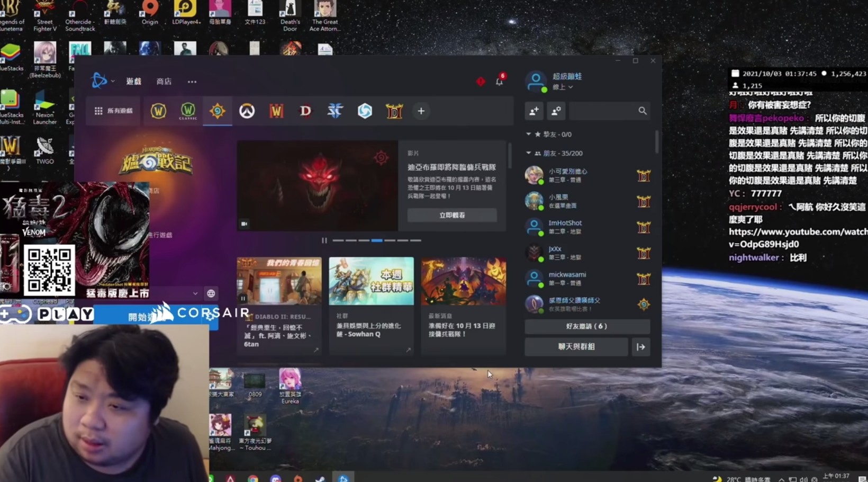Select the Diablo II Resurrected icon in game bar
The height and width of the screenshot is (482, 868).
coord(394,111)
